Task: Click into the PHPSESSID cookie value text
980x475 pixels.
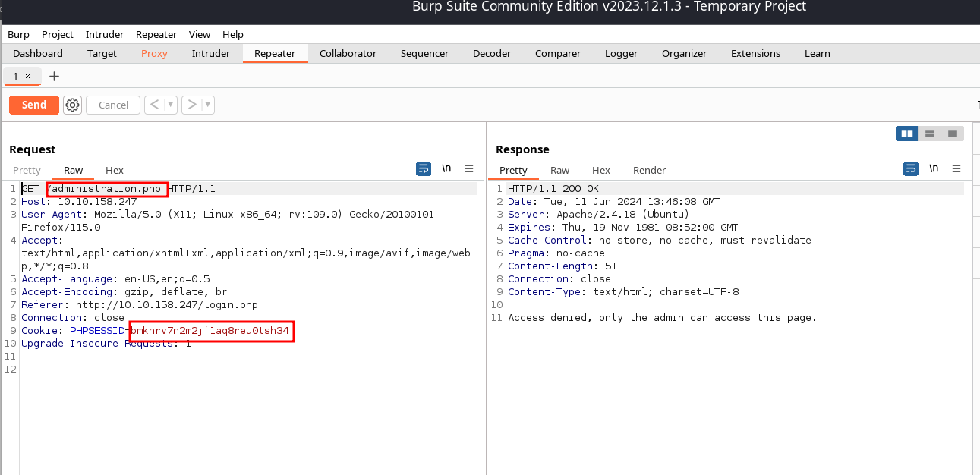Action: 210,331
